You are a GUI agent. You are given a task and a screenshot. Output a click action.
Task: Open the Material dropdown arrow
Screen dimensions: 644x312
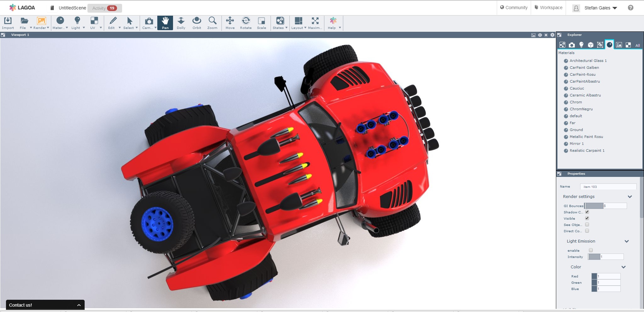point(67,28)
